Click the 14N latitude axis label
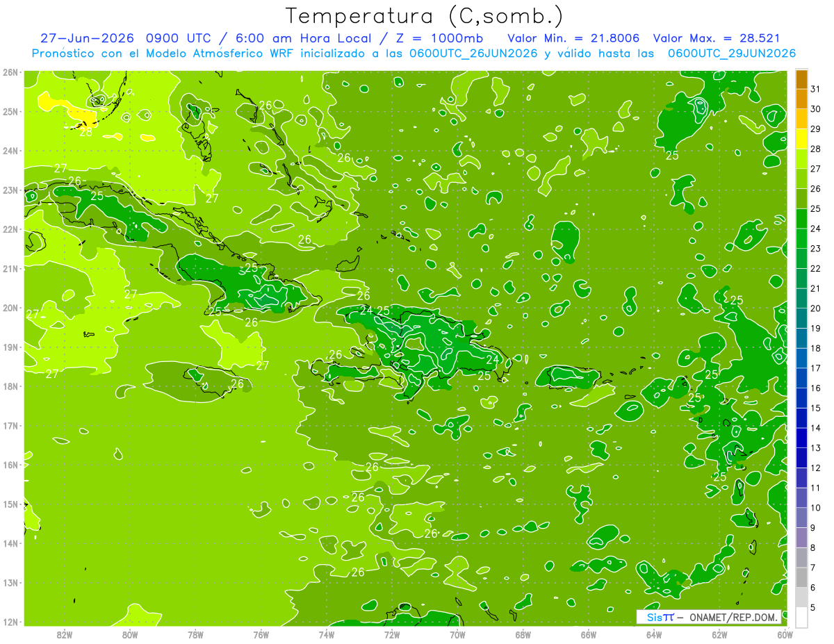834x644 pixels. pos(10,543)
